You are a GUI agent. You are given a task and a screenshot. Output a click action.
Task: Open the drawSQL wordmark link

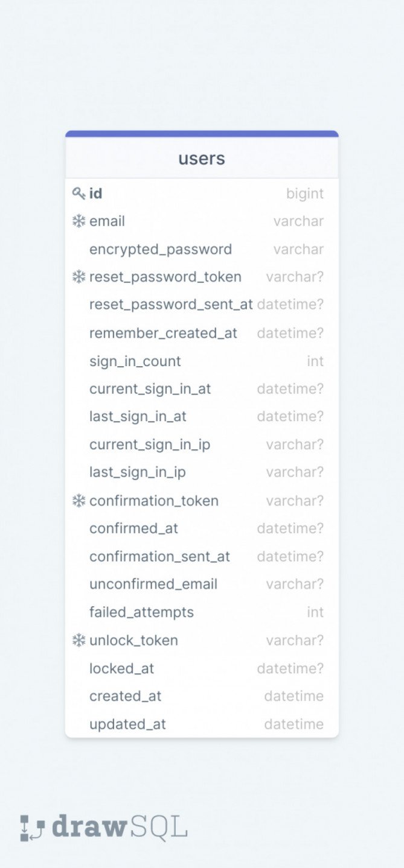coord(120,826)
